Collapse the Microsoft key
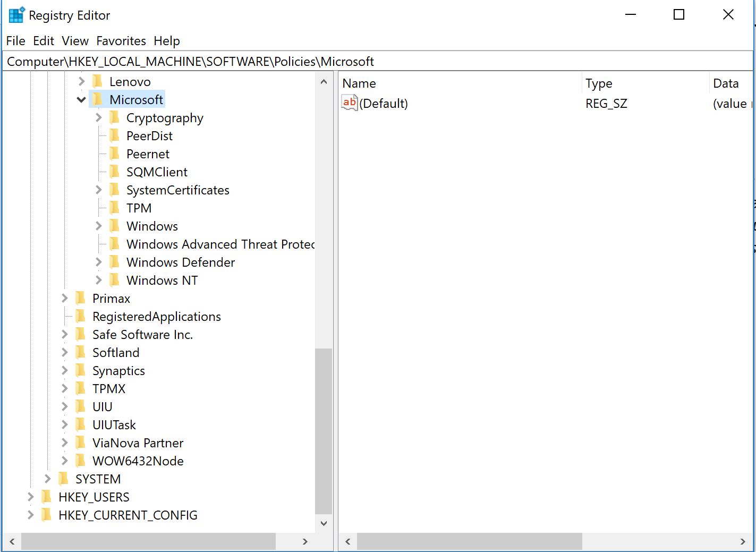The width and height of the screenshot is (756, 552). (81, 99)
